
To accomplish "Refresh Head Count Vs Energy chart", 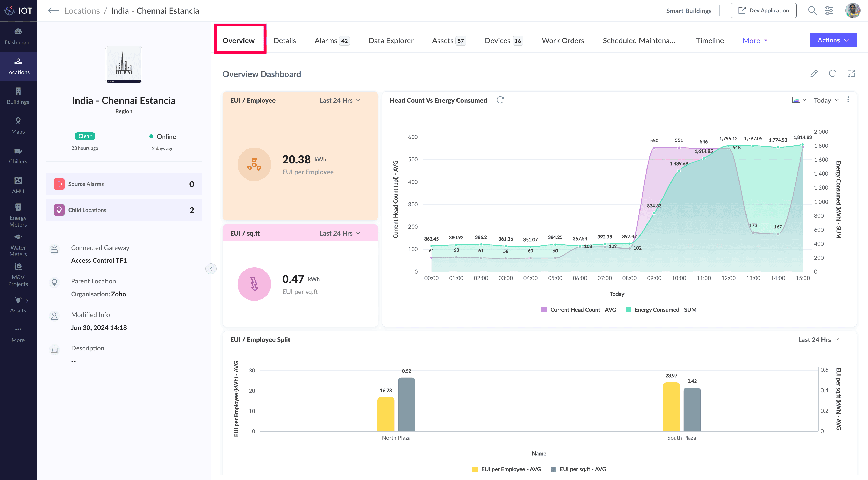I will pos(500,100).
